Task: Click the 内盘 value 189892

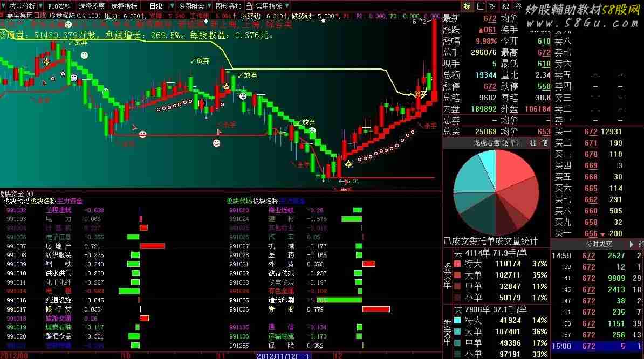Action: pyautogui.click(x=483, y=109)
